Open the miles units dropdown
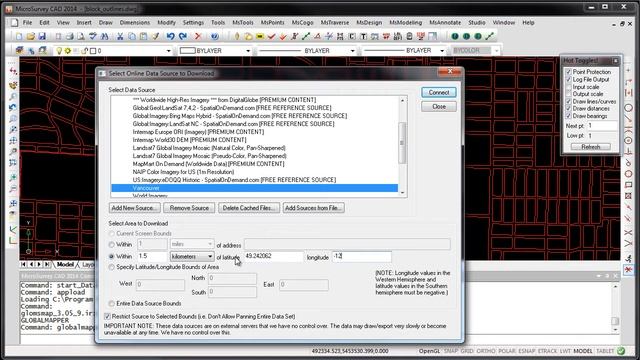This screenshot has width=640, height=360. click(192, 244)
